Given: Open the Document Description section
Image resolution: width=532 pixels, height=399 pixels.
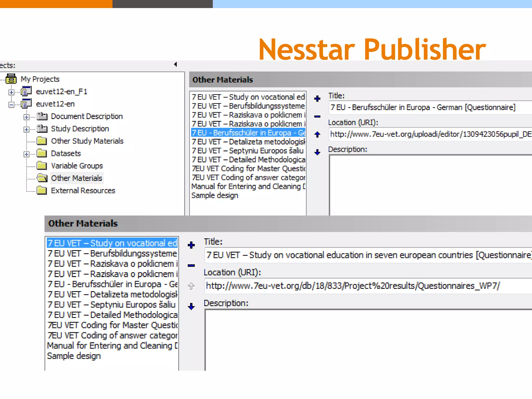Looking at the screenshot, I should [x=87, y=116].
